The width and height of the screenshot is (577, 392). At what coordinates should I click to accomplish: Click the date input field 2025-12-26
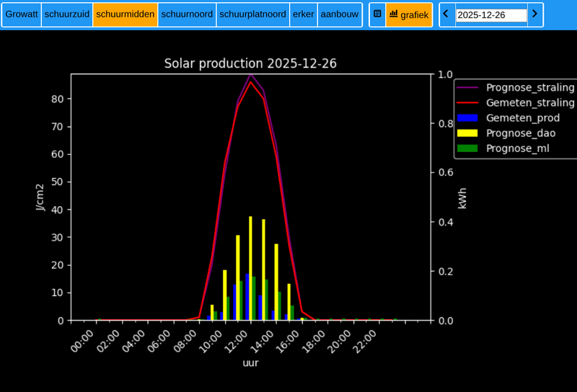coord(491,15)
